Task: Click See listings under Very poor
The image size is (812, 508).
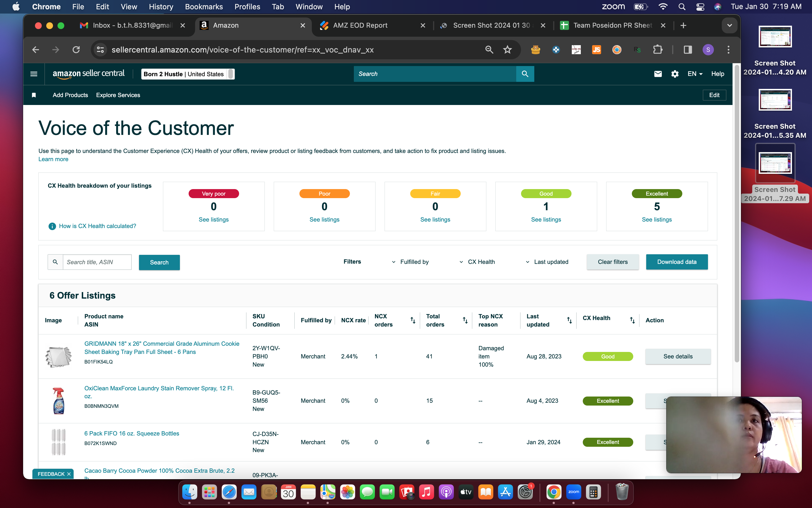Action: pos(214,219)
